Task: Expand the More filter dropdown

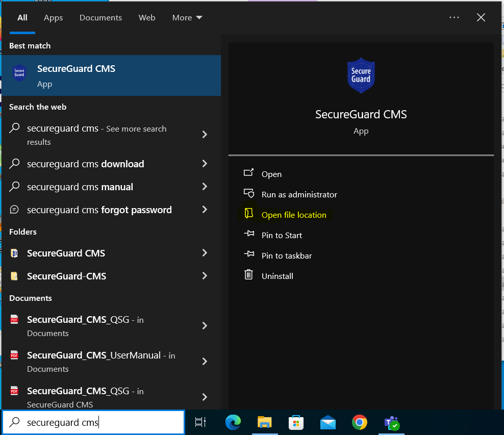Action: [x=187, y=17]
